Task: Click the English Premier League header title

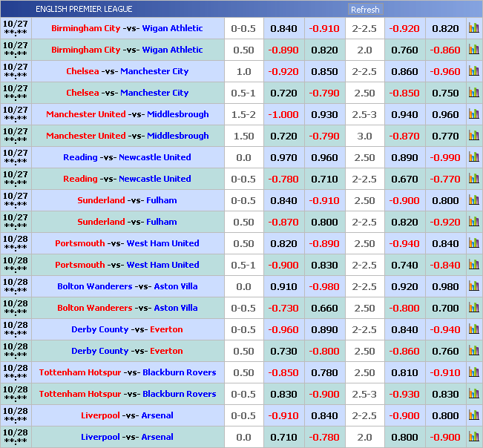Action: pos(84,9)
